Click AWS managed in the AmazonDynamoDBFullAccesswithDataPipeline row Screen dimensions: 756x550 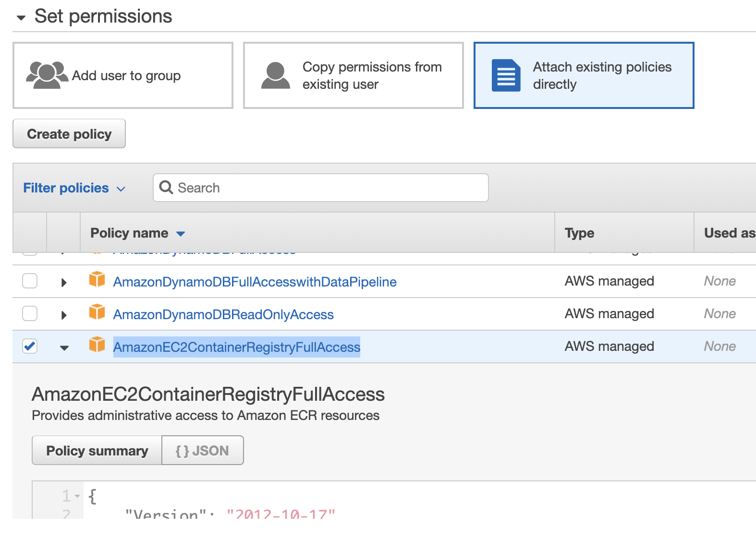pos(609,281)
